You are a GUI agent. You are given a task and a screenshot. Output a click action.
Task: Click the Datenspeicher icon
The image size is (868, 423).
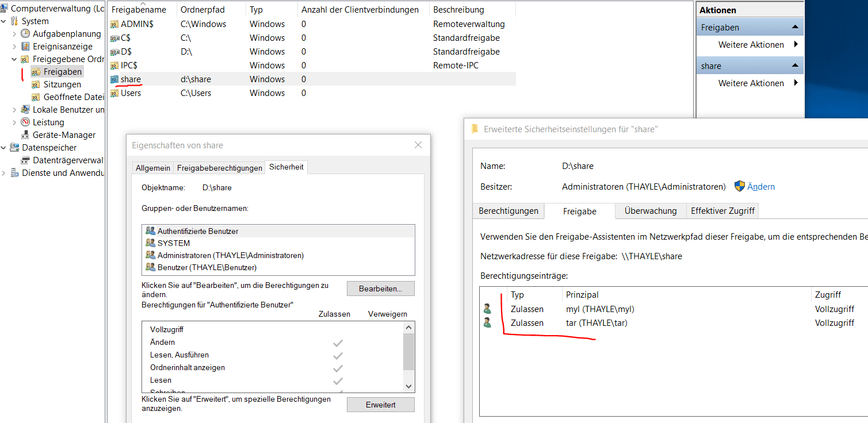[x=14, y=148]
